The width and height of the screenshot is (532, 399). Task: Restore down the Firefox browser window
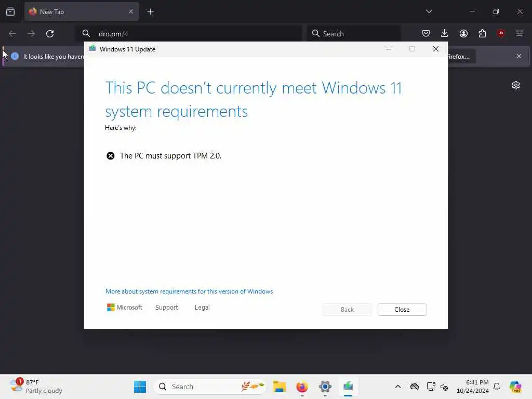pyautogui.click(x=496, y=11)
